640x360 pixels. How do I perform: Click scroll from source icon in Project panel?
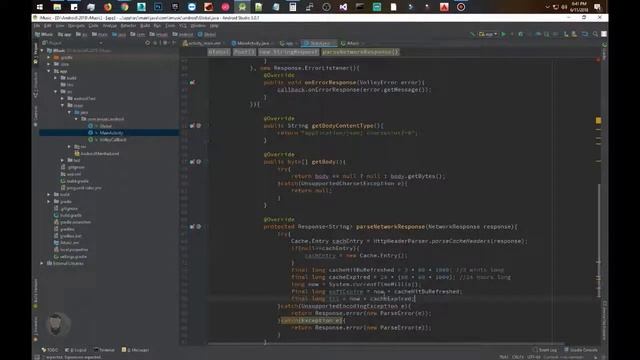[x=148, y=43]
